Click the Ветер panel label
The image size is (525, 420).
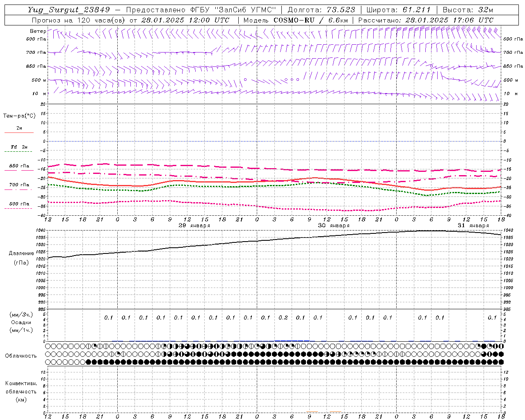pos(38,31)
